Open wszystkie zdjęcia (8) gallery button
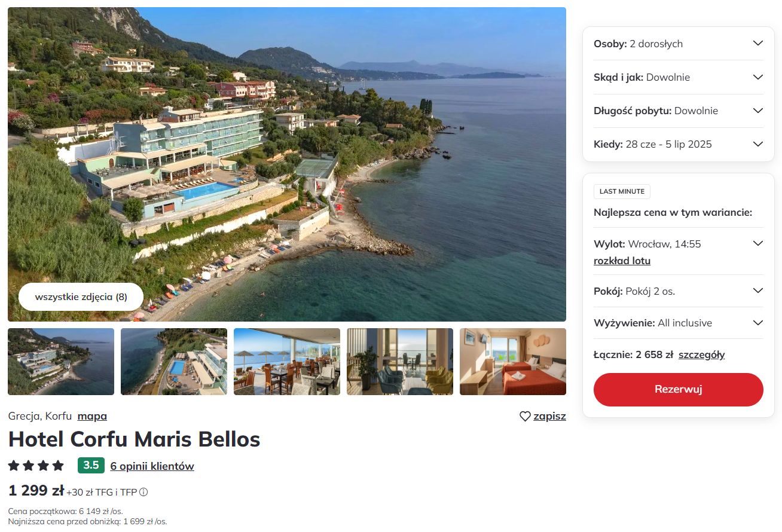The image size is (782, 532). 81,297
